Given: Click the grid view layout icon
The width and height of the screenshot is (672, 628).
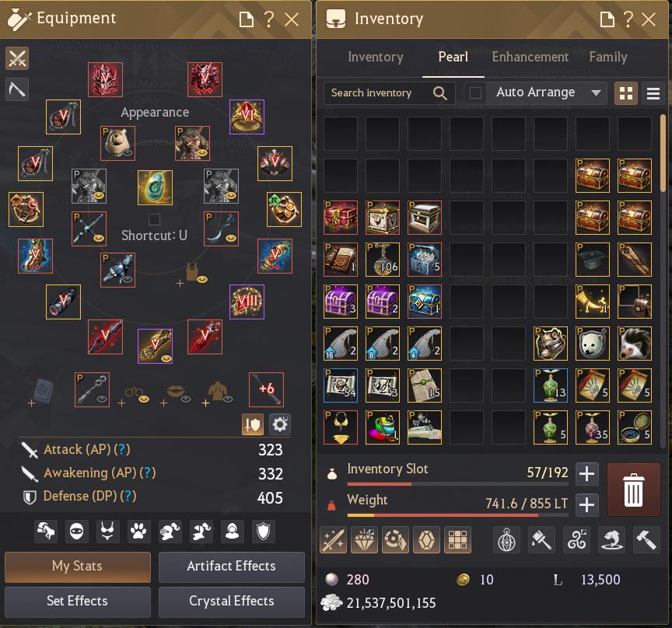Looking at the screenshot, I should (x=625, y=93).
